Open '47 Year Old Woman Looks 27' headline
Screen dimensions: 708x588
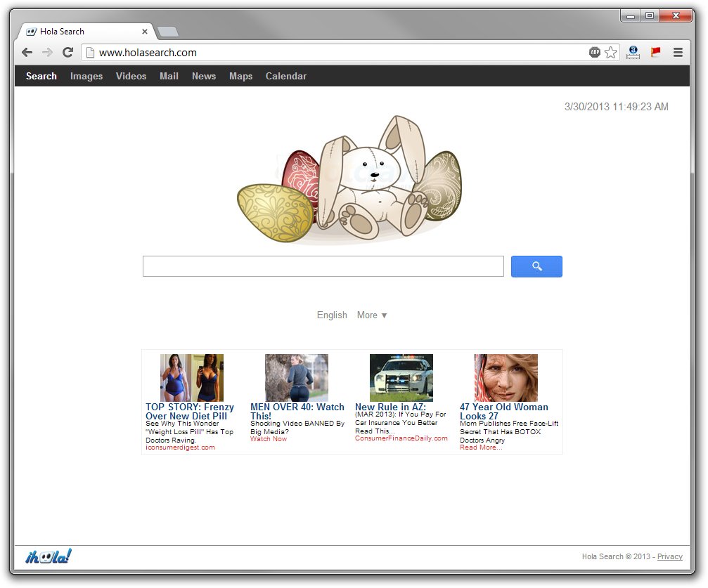click(x=504, y=411)
